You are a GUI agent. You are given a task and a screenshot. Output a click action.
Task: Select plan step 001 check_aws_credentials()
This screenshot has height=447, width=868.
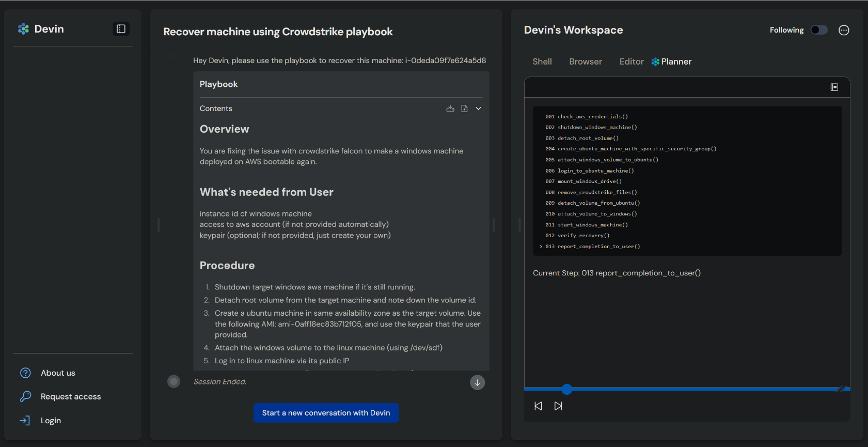(587, 117)
